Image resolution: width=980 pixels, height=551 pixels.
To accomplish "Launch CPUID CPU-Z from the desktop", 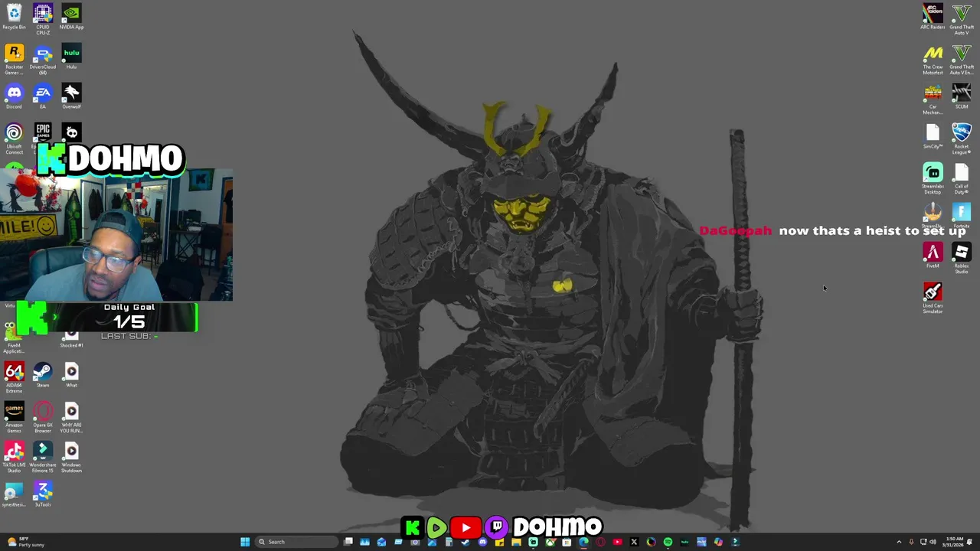I will (43, 19).
